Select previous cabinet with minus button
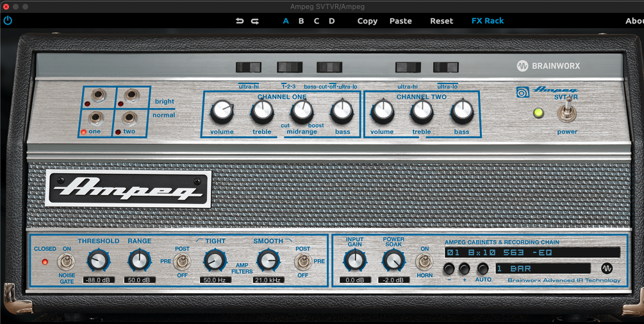 [x=449, y=269]
